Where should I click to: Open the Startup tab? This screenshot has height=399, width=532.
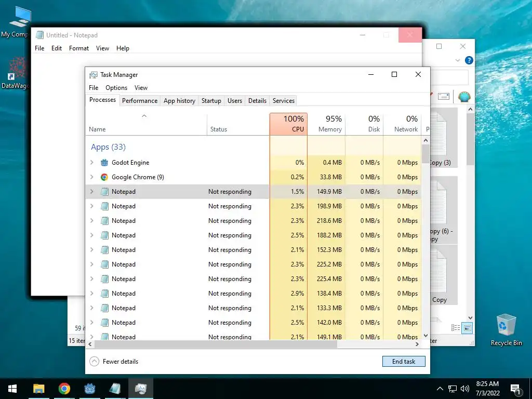point(211,101)
